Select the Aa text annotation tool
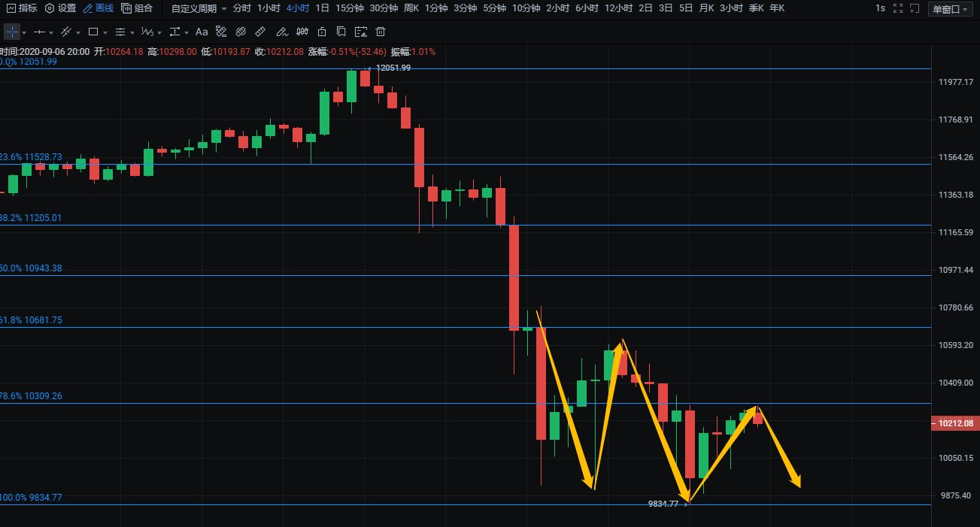 point(202,32)
